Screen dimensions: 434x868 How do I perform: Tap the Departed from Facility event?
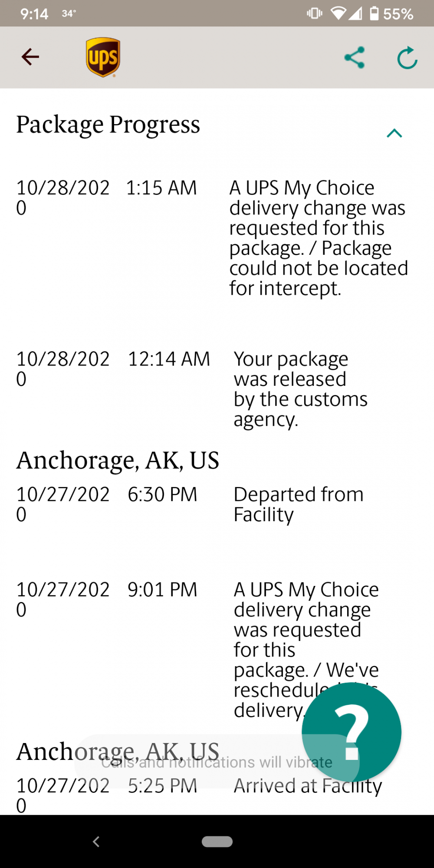coord(298,504)
